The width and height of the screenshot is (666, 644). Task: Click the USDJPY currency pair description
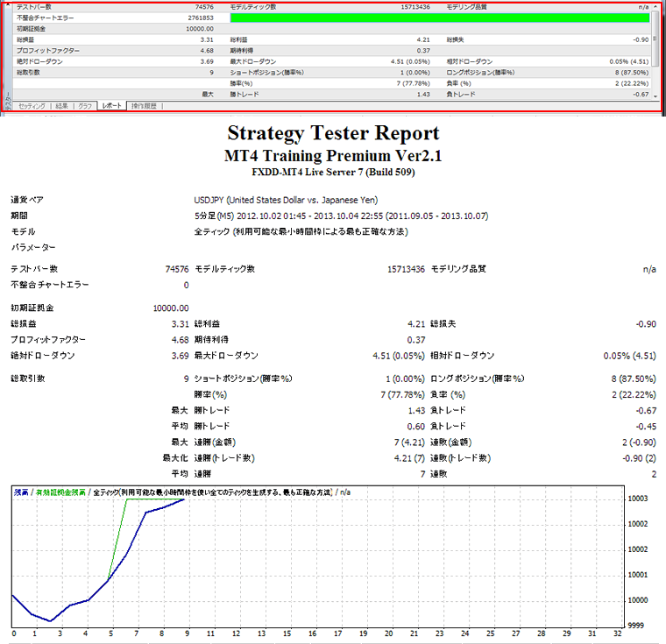(286, 200)
